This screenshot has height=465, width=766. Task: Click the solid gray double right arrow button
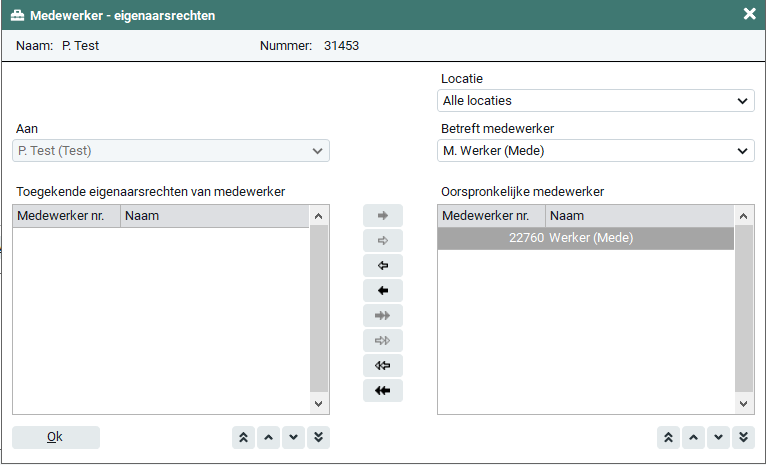(382, 316)
